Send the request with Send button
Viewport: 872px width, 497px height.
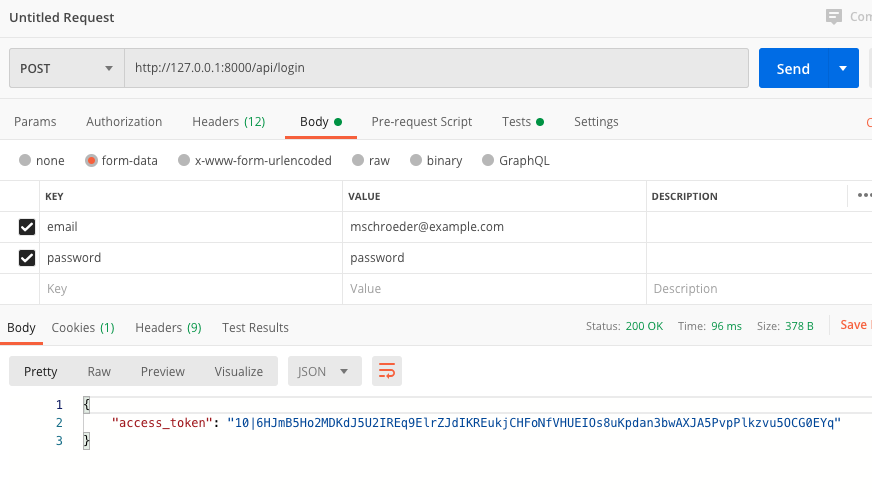(x=794, y=68)
